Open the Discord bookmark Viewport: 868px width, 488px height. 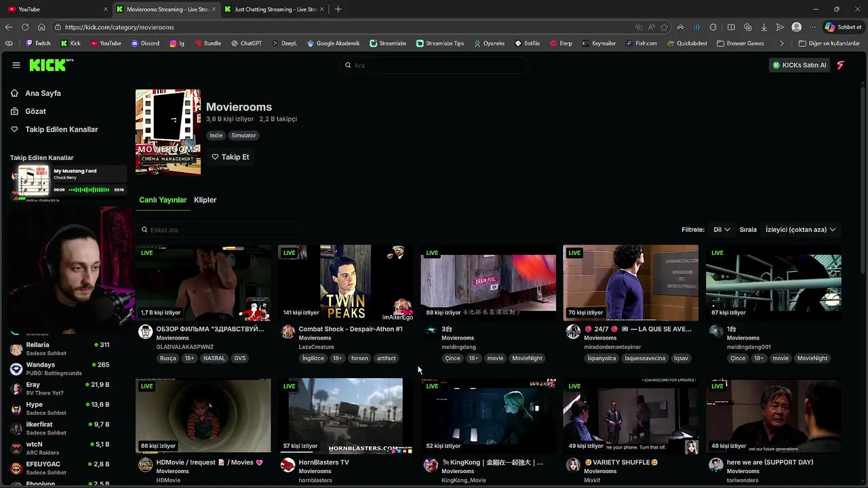point(145,43)
